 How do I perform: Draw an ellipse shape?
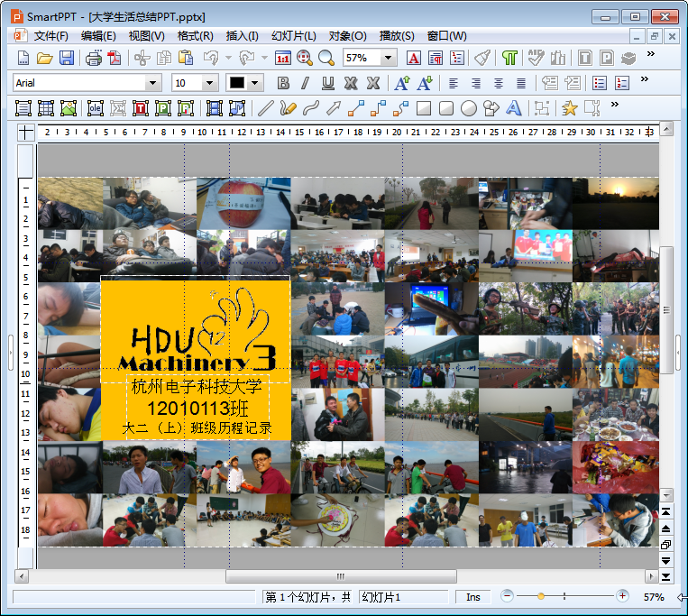click(x=469, y=108)
